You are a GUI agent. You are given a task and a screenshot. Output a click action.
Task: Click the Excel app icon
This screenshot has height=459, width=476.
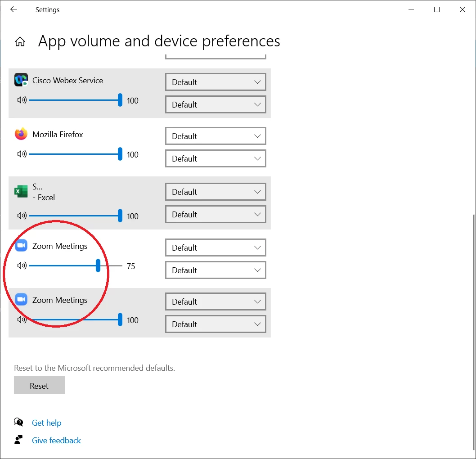(x=21, y=191)
